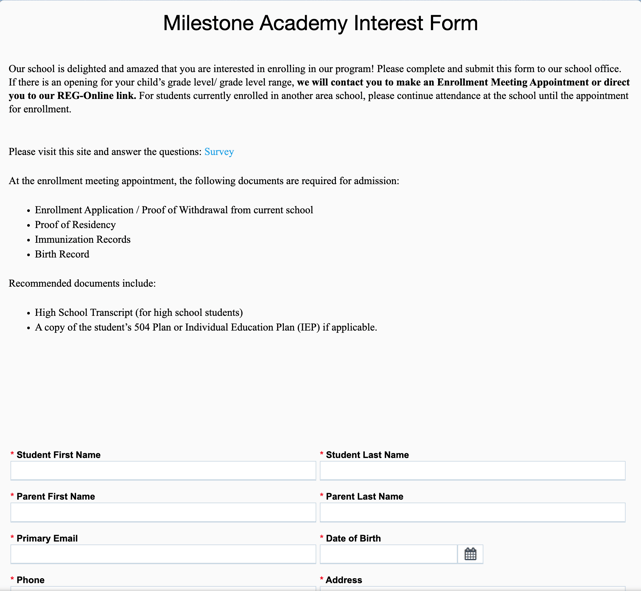Click the Parent Last Name label
Image resolution: width=641 pixels, height=591 pixels.
pos(364,497)
